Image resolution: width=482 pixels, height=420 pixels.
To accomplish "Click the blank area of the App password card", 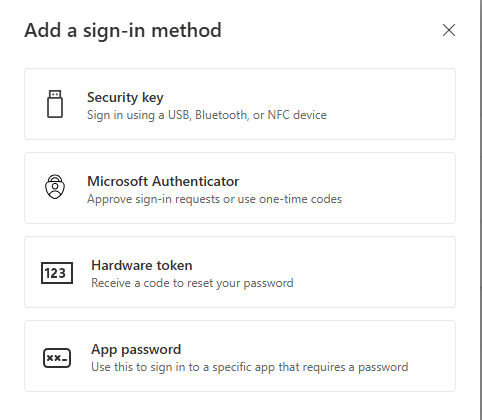I will (x=432, y=356).
